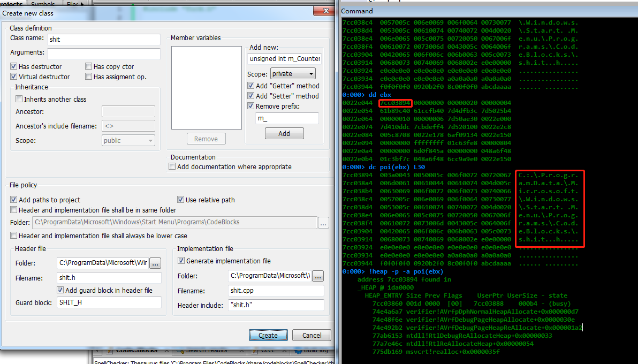638x364 pixels.
Task: Click the File policy Folder path field
Action: point(174,222)
